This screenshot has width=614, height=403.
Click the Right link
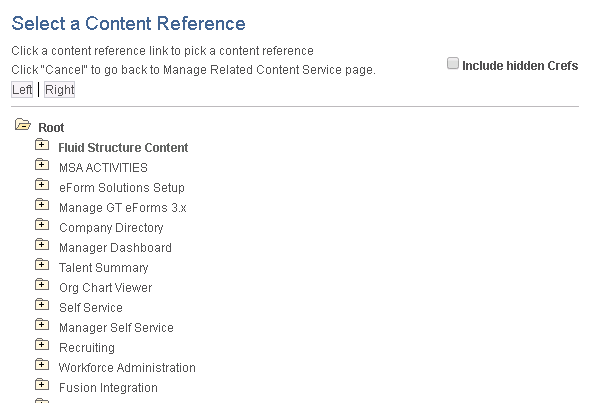(x=59, y=90)
